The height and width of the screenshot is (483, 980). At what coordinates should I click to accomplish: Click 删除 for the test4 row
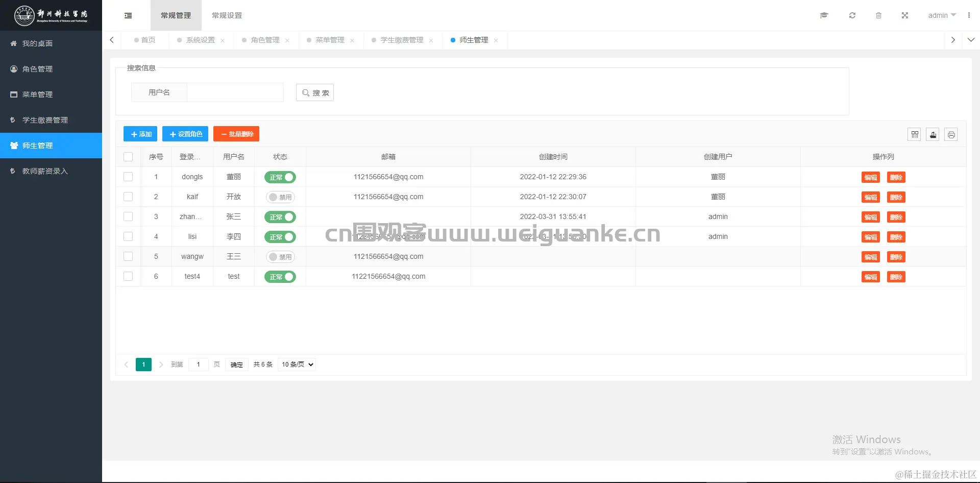[x=896, y=277]
